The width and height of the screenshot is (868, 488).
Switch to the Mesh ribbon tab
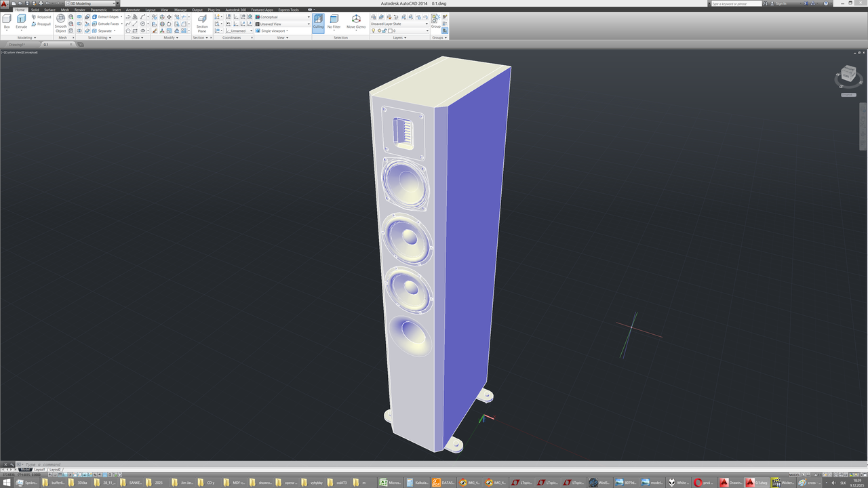click(65, 9)
